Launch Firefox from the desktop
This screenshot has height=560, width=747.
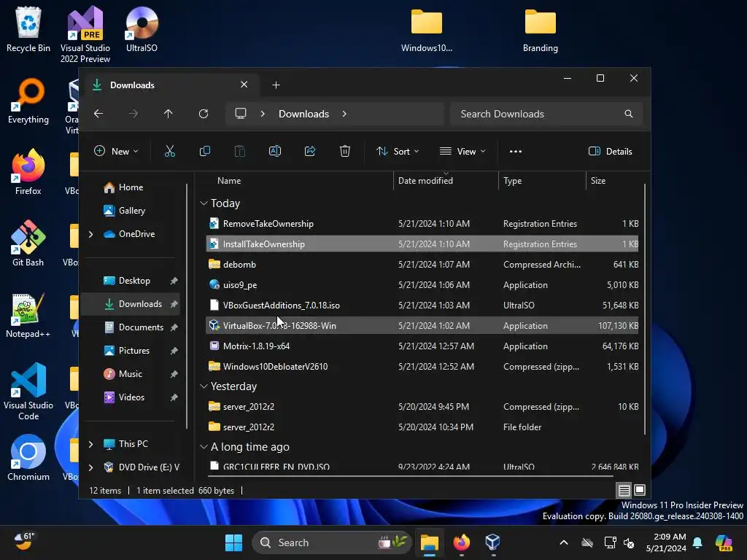(28, 172)
